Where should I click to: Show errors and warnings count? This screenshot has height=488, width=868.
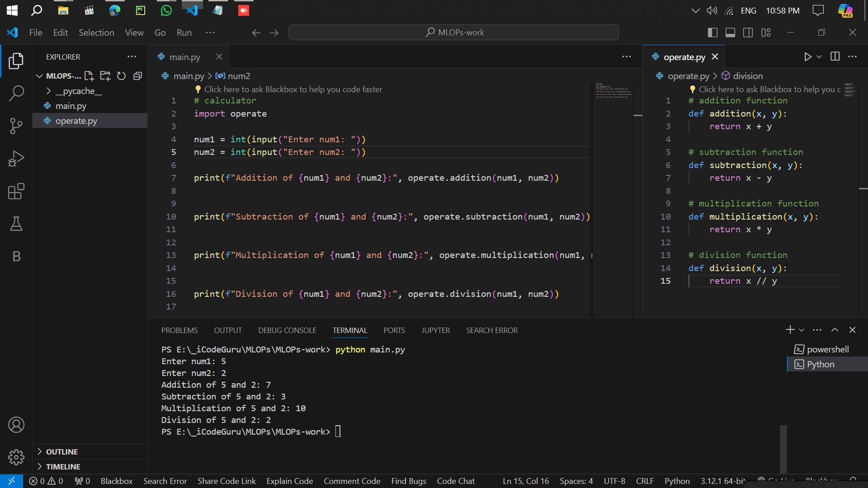[46, 481]
